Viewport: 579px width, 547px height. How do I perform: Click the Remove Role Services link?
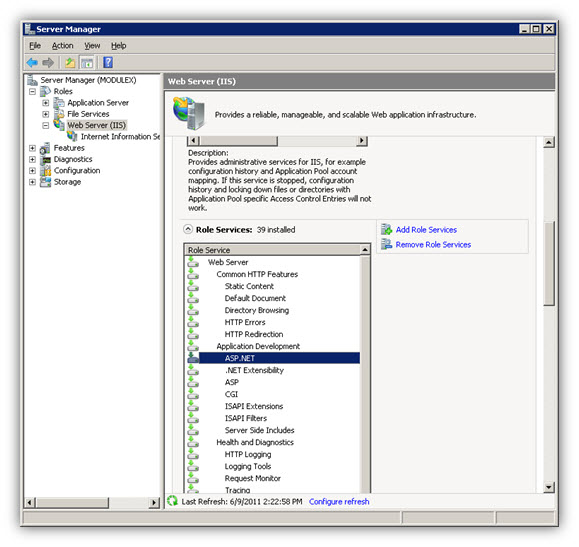click(x=433, y=245)
